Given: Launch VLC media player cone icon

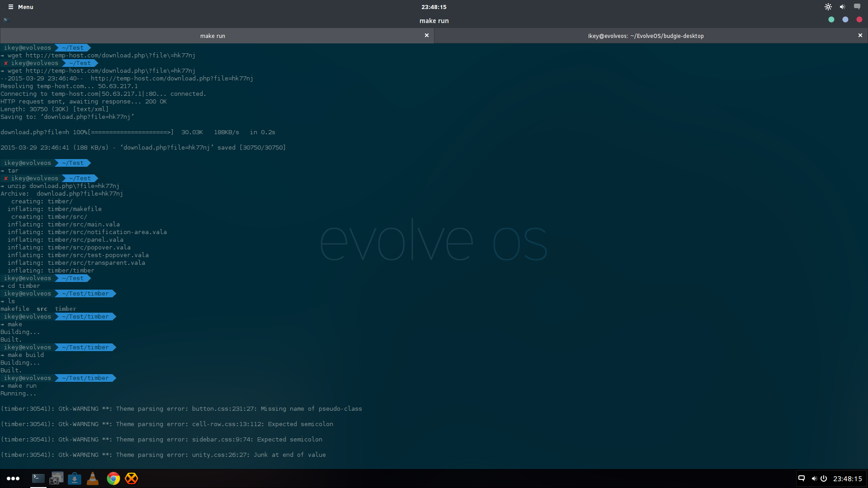Looking at the screenshot, I should pyautogui.click(x=93, y=479).
